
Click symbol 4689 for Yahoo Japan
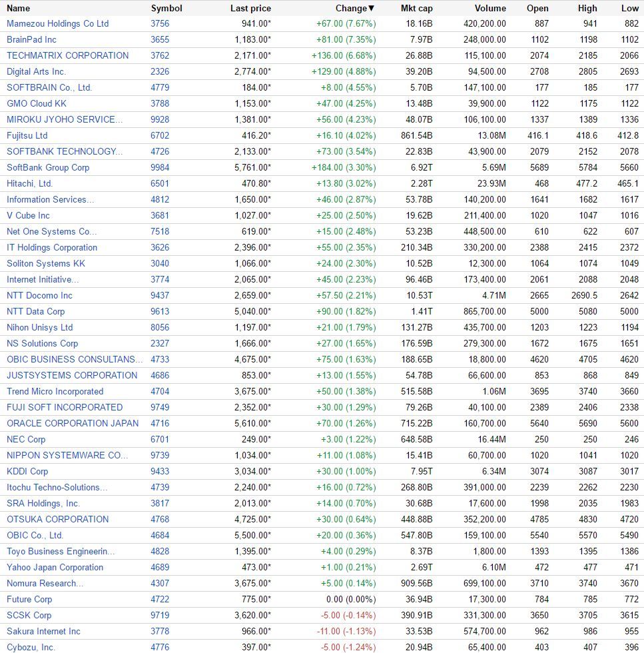(x=160, y=567)
